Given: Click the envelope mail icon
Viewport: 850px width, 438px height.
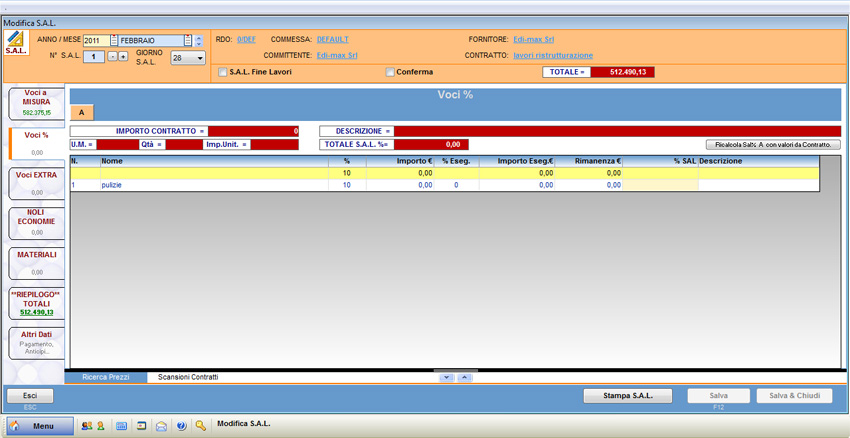Looking at the screenshot, I should (x=161, y=426).
